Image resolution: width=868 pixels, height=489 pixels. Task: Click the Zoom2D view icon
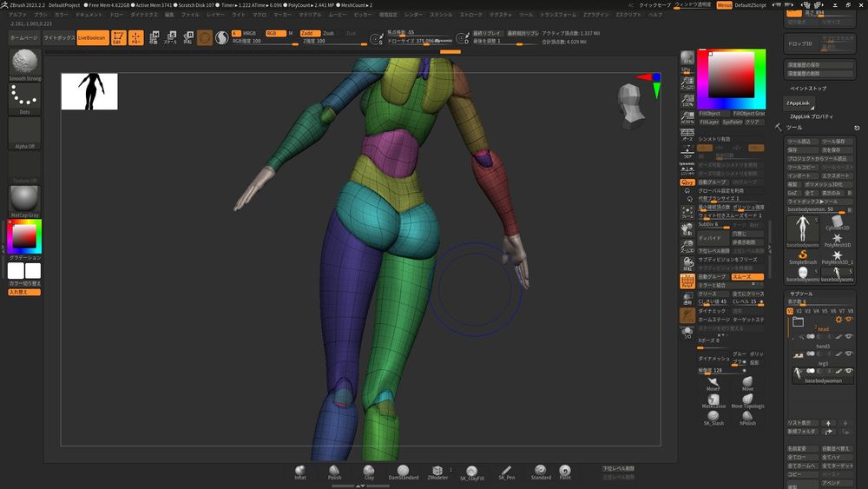tap(687, 83)
